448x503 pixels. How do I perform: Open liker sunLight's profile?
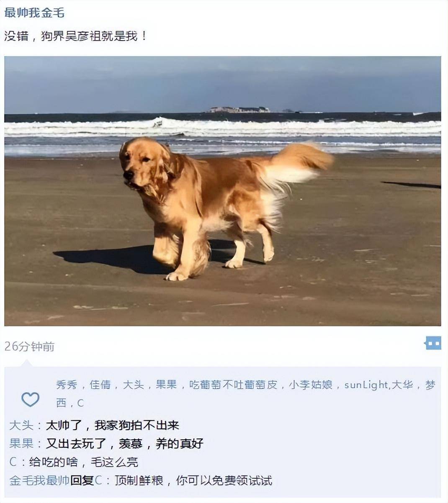(x=366, y=385)
